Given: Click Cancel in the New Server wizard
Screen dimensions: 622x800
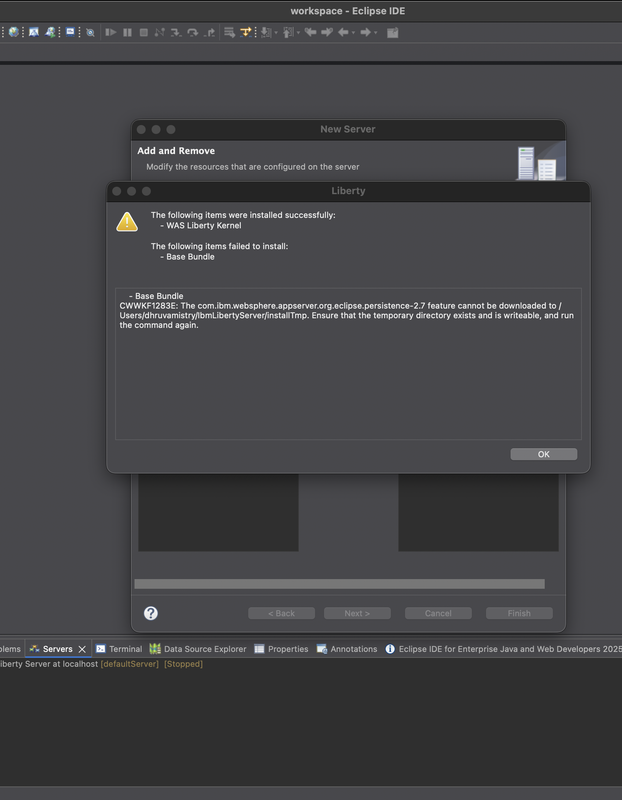Looking at the screenshot, I should point(438,613).
